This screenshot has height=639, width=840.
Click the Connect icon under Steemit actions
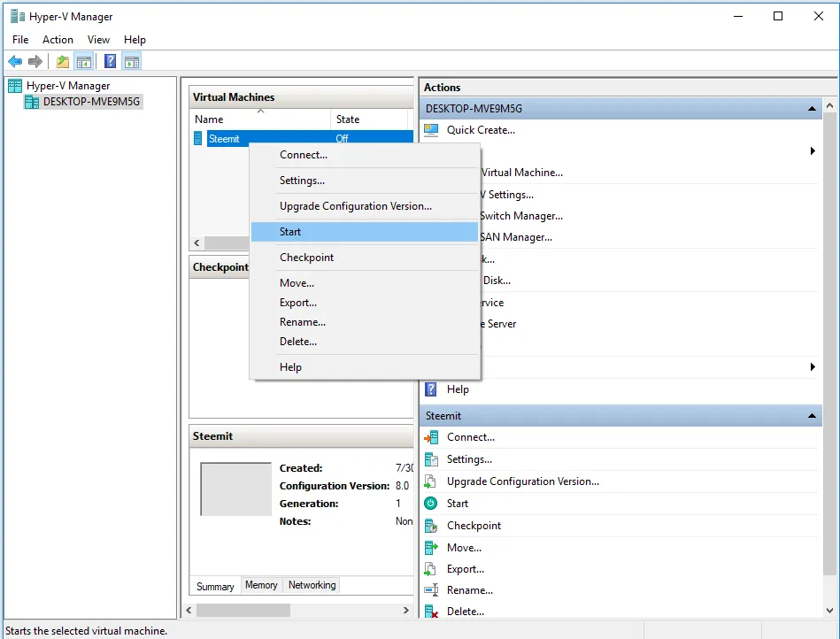431,437
